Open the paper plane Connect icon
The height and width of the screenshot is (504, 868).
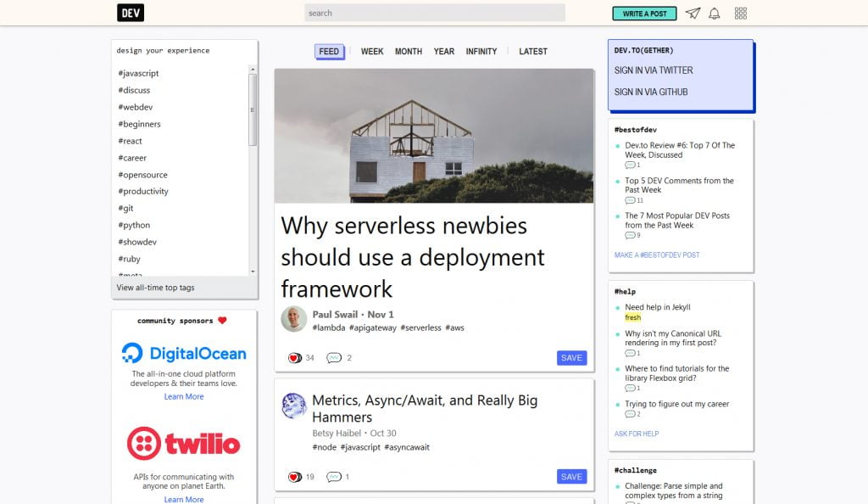693,14
